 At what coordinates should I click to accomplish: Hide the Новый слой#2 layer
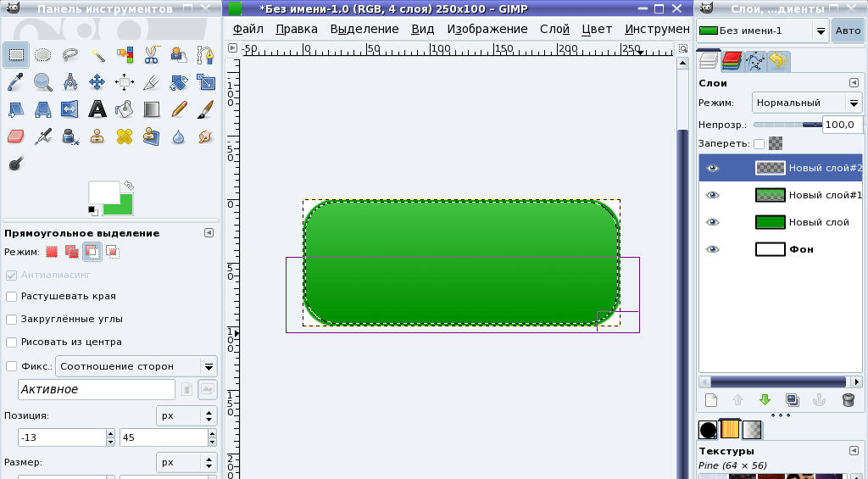tap(712, 168)
